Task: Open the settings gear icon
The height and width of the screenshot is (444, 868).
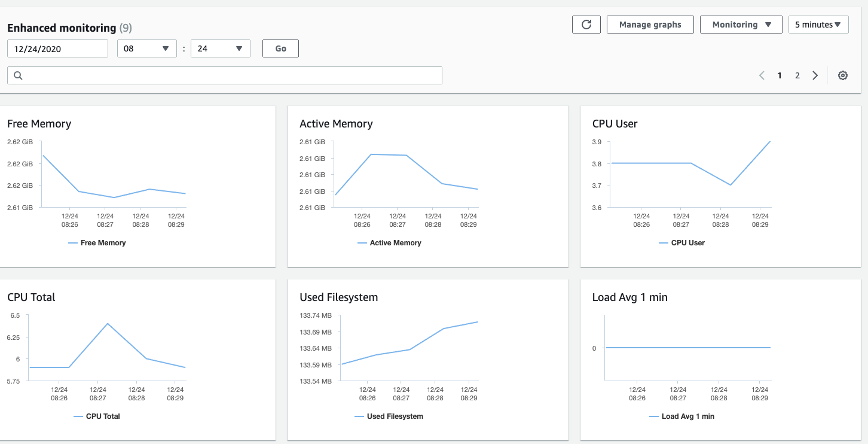Action: tap(843, 75)
